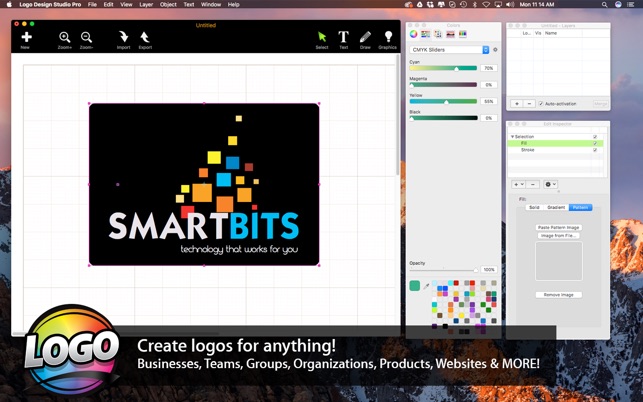Switch to the color wheel picker in Colors
This screenshot has height=402, width=643.
413,34
